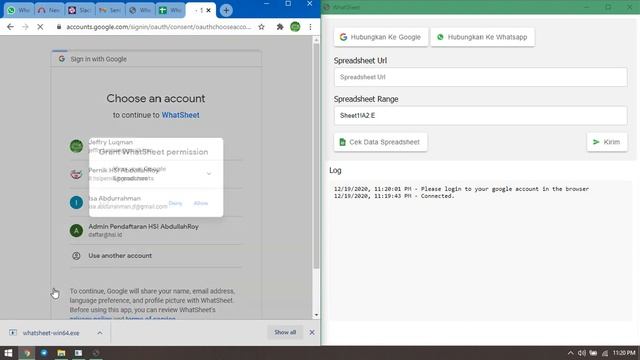The height and width of the screenshot is (360, 640).
Task: Choose the Jeffry Luqman account
Action: pos(155,146)
